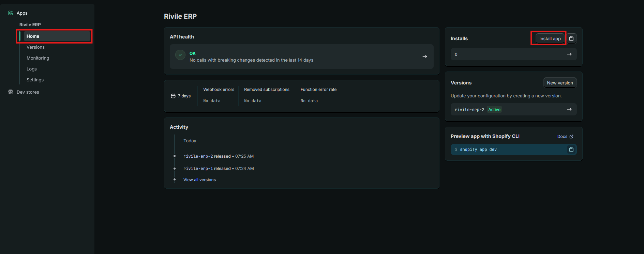This screenshot has width=644, height=254.
Task: Click the external link icon beside Docs
Action: coord(571,137)
